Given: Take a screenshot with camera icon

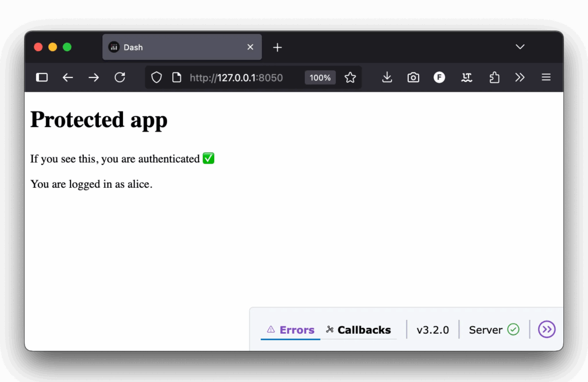Looking at the screenshot, I should pyautogui.click(x=413, y=78).
